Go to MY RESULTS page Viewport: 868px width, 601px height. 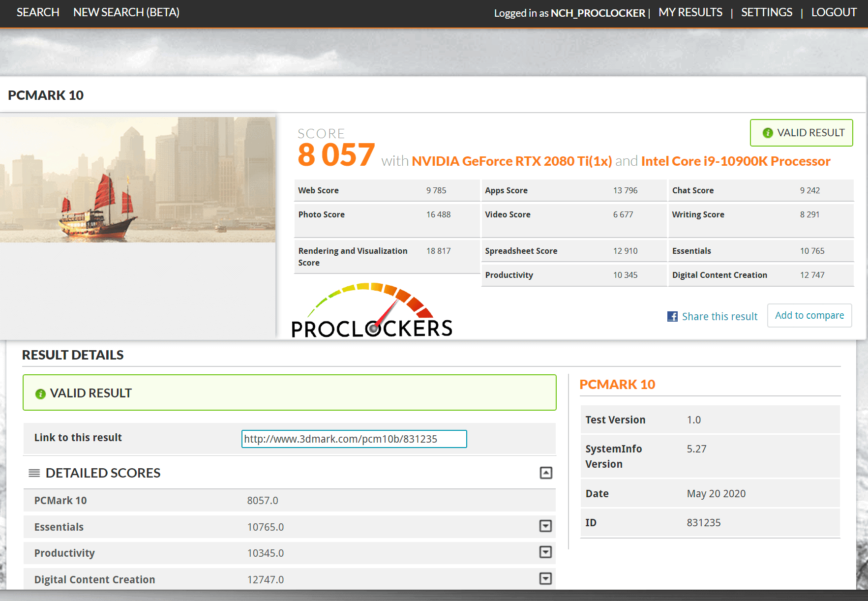coord(690,12)
